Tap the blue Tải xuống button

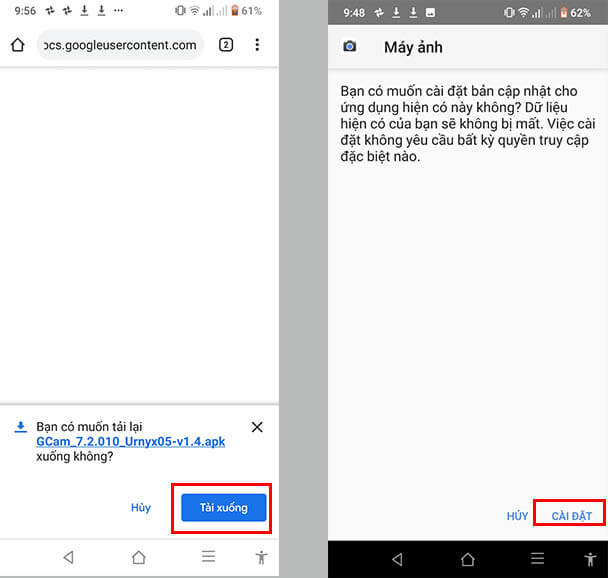223,508
